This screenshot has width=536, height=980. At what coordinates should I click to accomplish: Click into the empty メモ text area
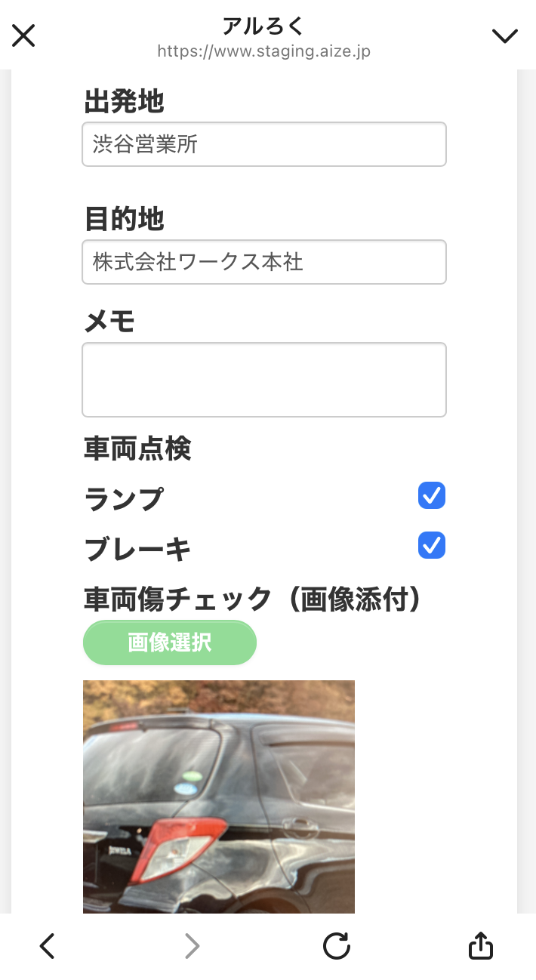pos(264,380)
